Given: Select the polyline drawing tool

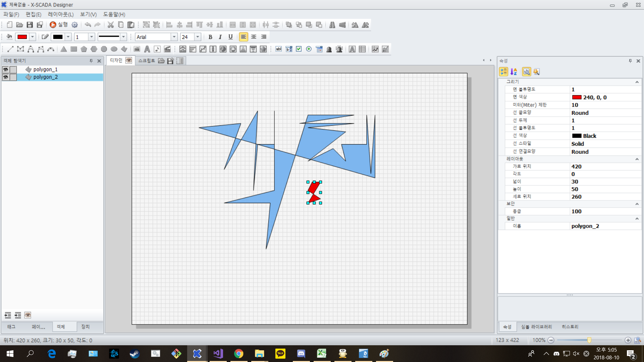Looking at the screenshot, I should tap(20, 49).
